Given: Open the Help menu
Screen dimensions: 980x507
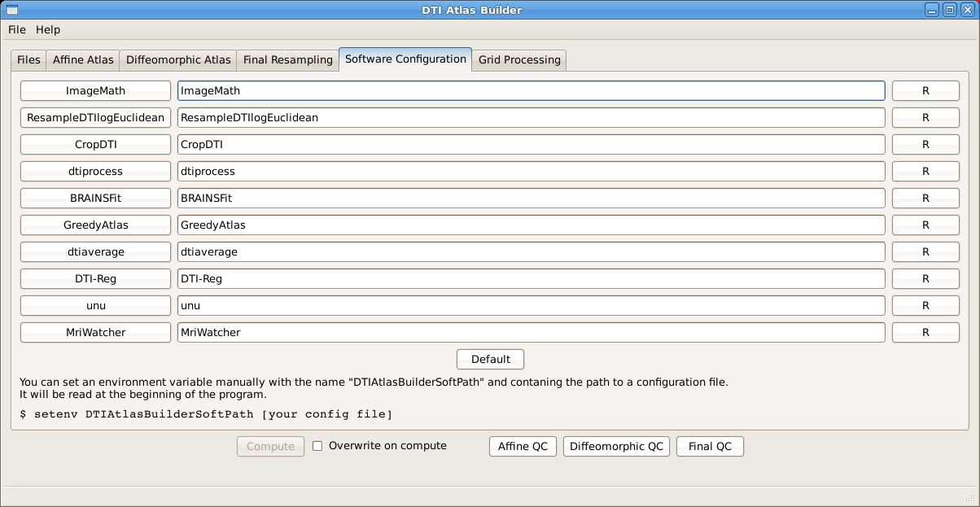Looking at the screenshot, I should pyautogui.click(x=48, y=29).
